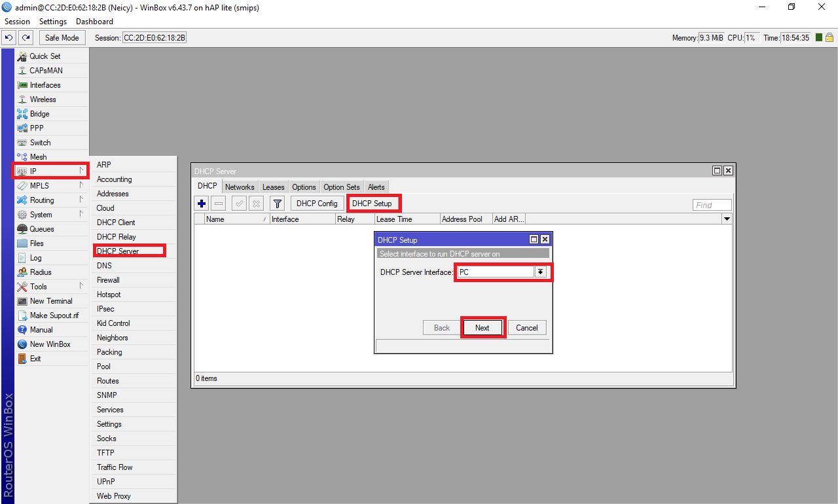
Task: Open Queues from the sidebar
Action: pyautogui.click(x=52, y=229)
